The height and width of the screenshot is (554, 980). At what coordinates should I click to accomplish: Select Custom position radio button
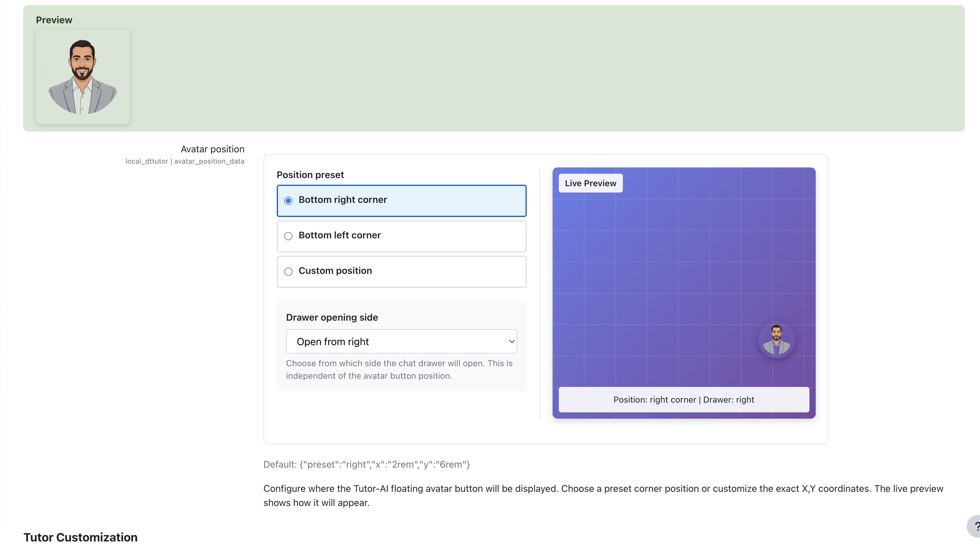[288, 272]
